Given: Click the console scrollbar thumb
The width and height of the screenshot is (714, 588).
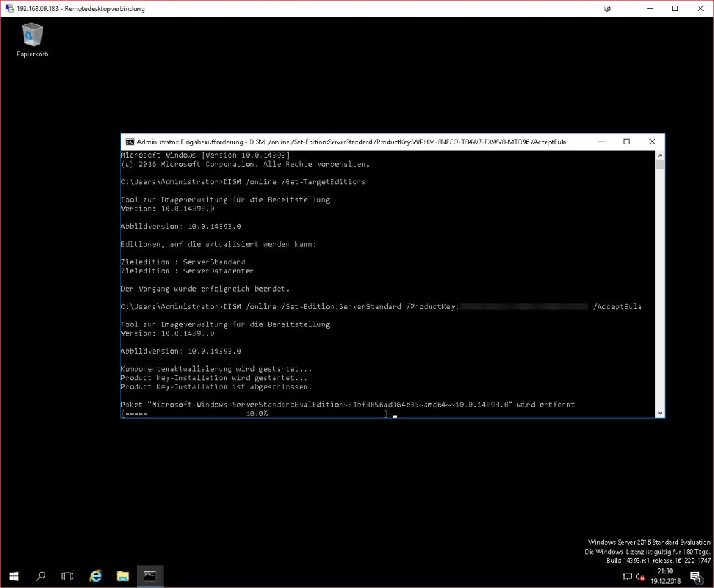Looking at the screenshot, I should [660, 165].
